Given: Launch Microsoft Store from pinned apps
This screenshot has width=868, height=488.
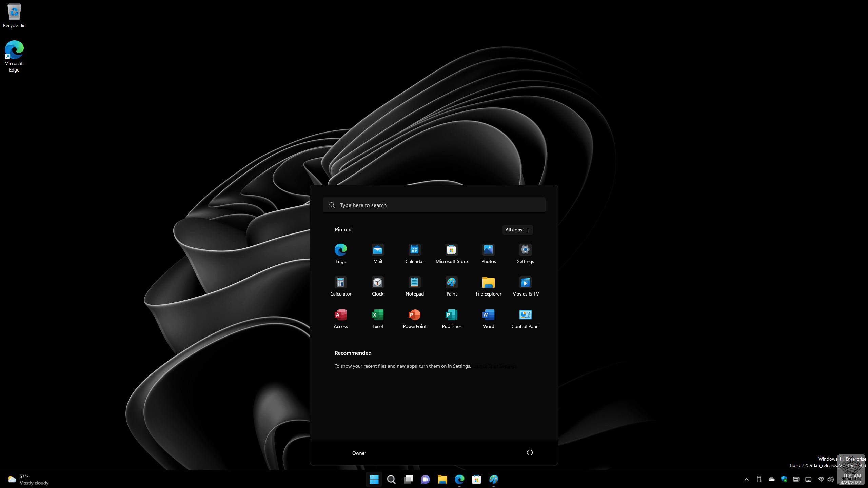Looking at the screenshot, I should pos(451,253).
